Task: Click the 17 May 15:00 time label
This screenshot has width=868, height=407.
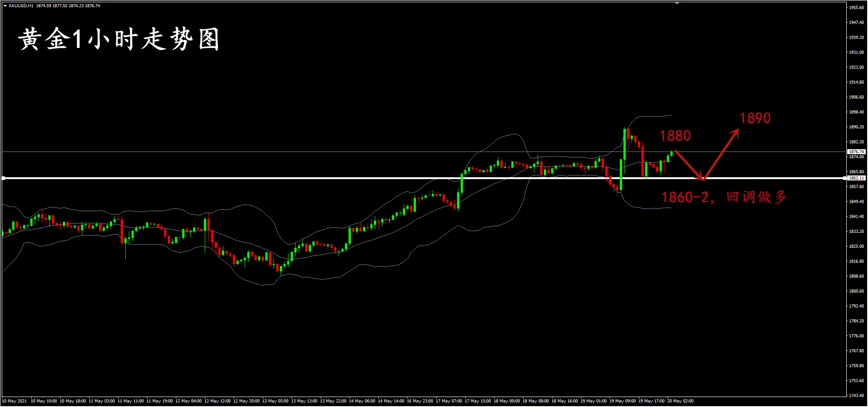Action: 478,401
